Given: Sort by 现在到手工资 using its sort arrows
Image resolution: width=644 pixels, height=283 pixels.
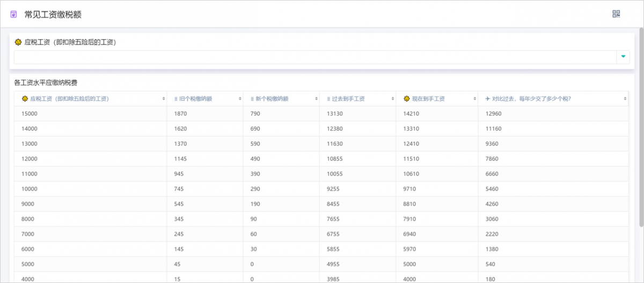Looking at the screenshot, I should tap(474, 99).
